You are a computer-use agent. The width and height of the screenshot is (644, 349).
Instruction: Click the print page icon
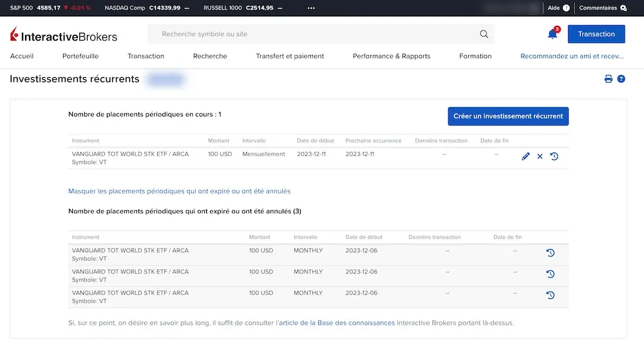pyautogui.click(x=609, y=79)
